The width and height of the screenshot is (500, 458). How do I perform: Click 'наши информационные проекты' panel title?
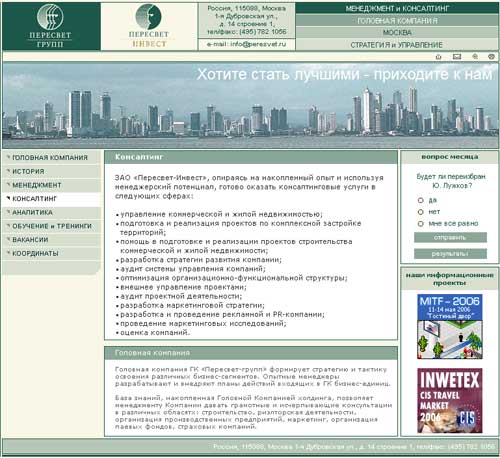(x=450, y=279)
